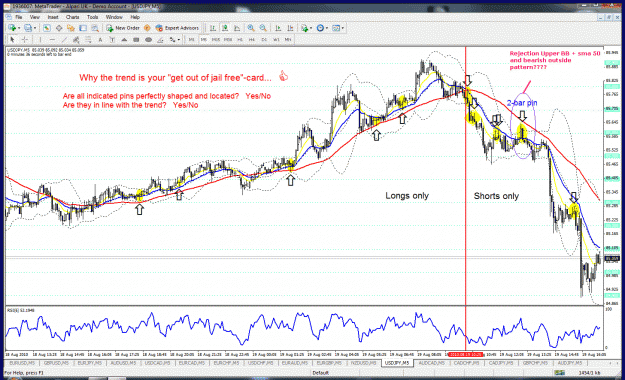Open the Navigator panel icon
This screenshot has height=380, width=625.
(x=71, y=28)
